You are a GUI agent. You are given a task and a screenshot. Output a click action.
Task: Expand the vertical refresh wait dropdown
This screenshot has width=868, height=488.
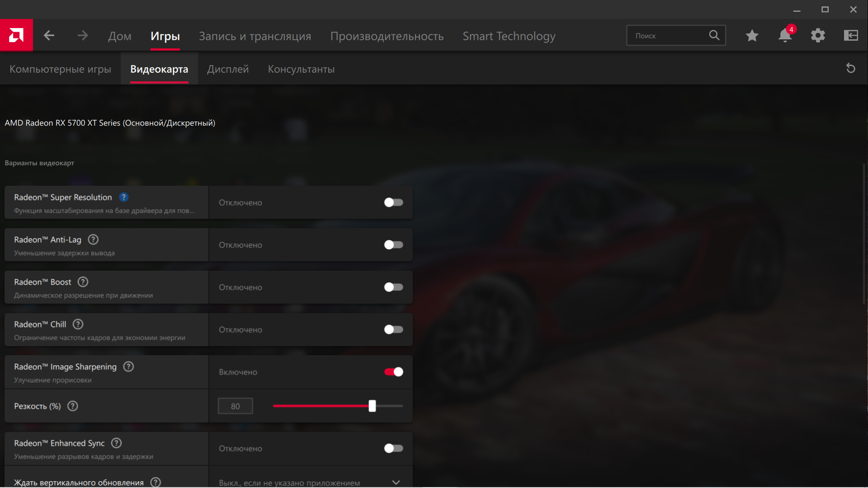[x=396, y=482]
